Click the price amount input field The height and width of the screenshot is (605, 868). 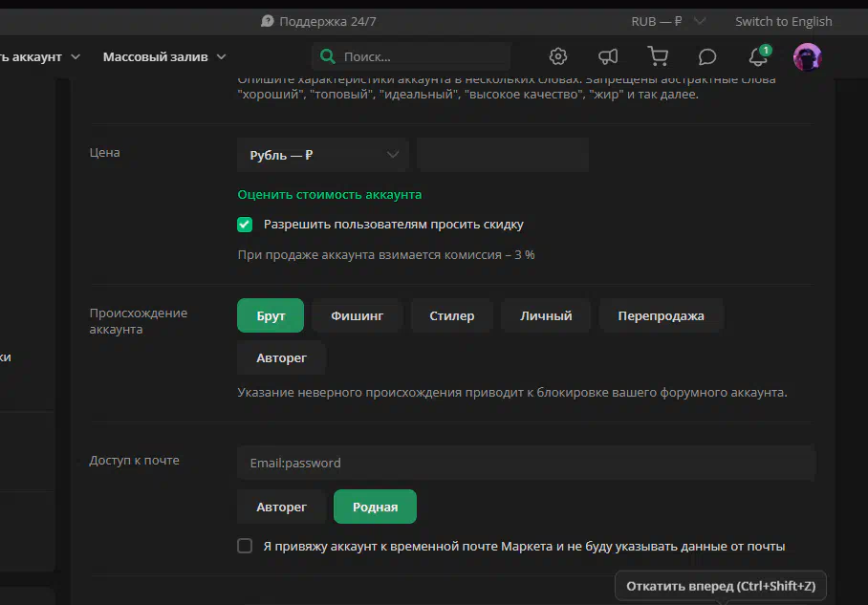point(503,155)
